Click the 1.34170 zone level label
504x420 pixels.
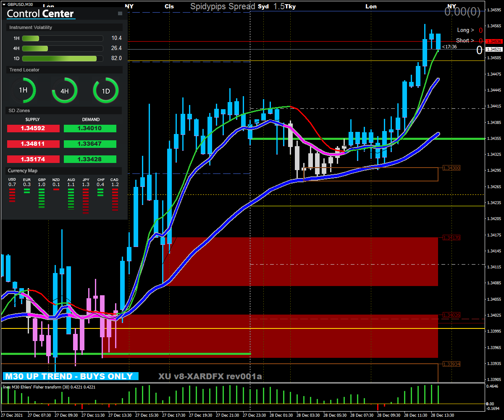451,238
